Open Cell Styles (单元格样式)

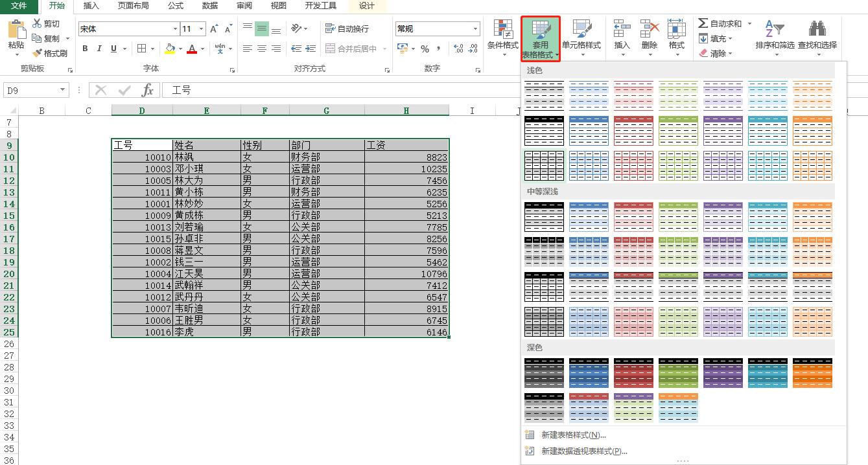(x=581, y=38)
